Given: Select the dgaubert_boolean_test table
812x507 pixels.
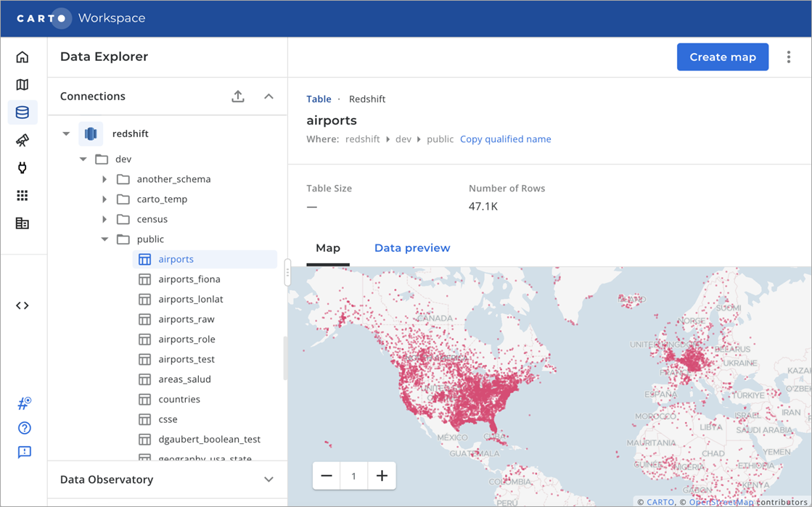Looking at the screenshot, I should coord(209,439).
